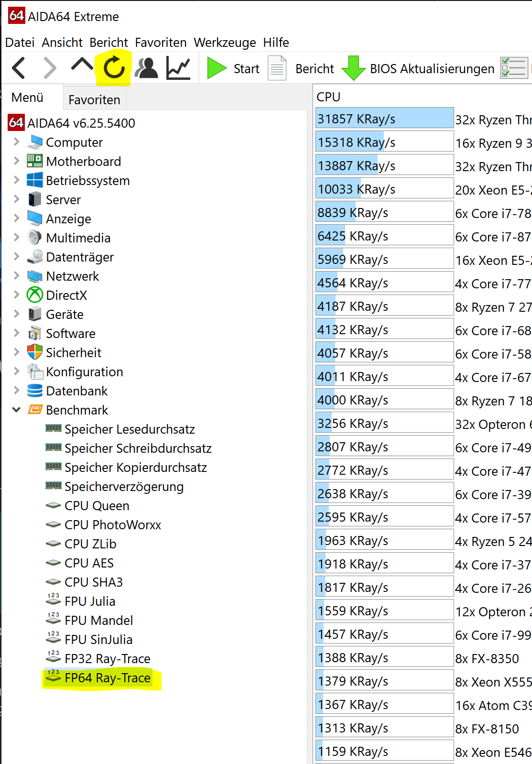Expand the Datenträger tree node
This screenshot has height=764, width=532.
(17, 256)
